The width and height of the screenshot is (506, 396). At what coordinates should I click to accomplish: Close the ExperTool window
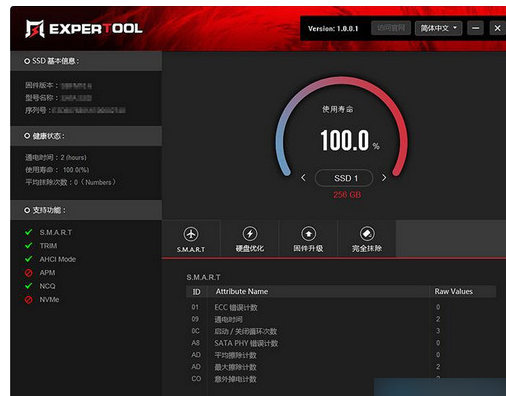point(497,28)
